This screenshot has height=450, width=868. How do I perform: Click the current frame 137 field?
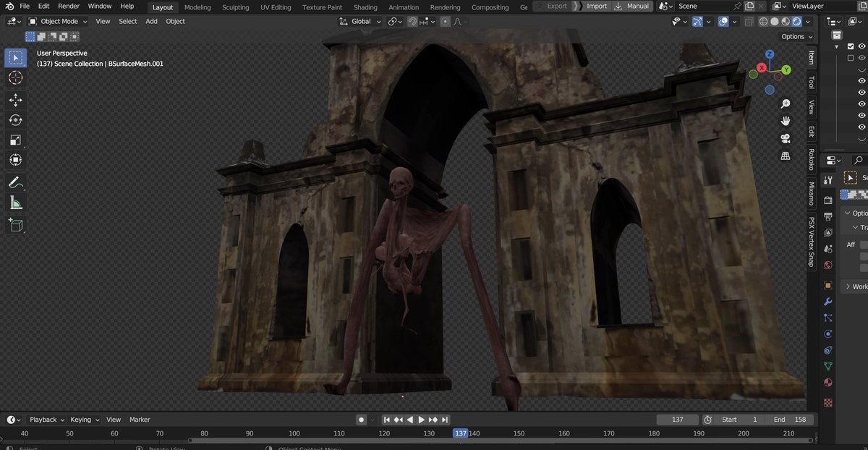(678, 420)
